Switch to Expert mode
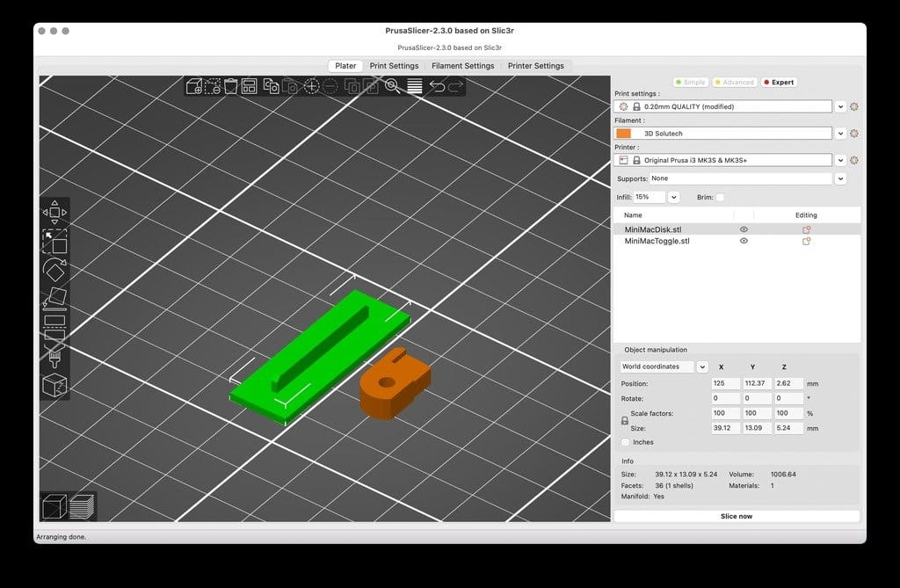900x588 pixels. point(779,82)
